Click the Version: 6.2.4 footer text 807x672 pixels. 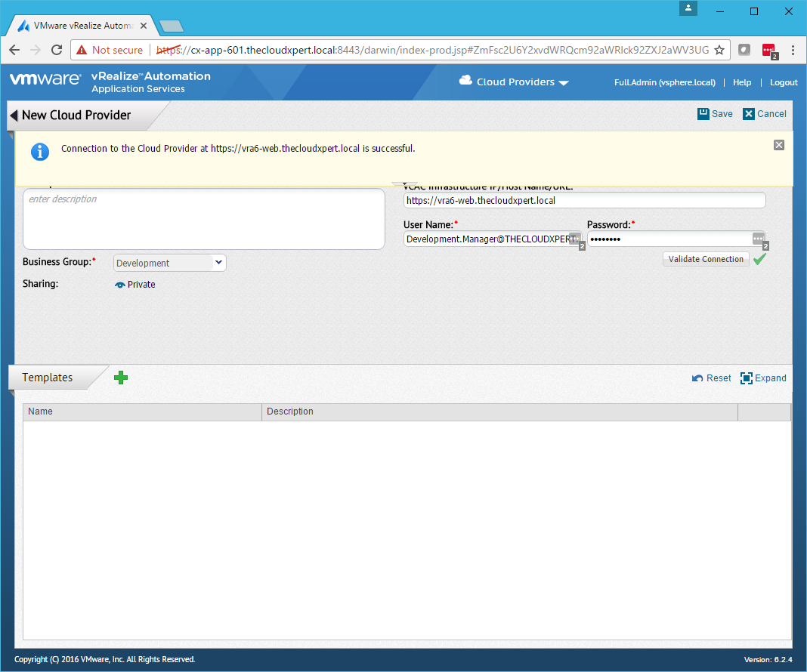[x=768, y=660]
